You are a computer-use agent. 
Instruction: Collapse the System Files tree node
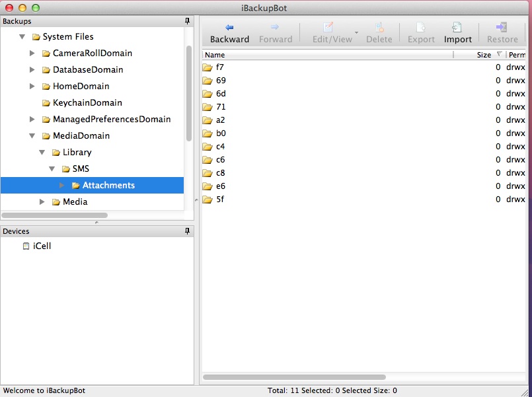coord(22,36)
